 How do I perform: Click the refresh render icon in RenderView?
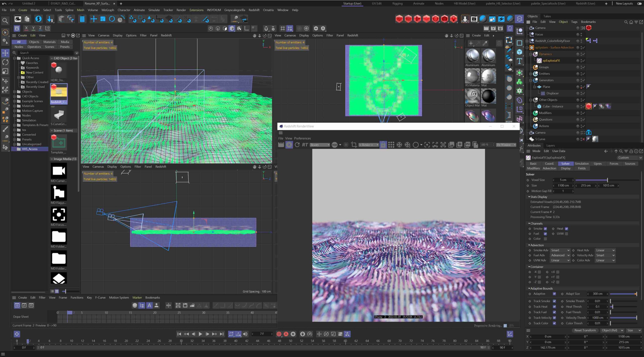tap(297, 145)
